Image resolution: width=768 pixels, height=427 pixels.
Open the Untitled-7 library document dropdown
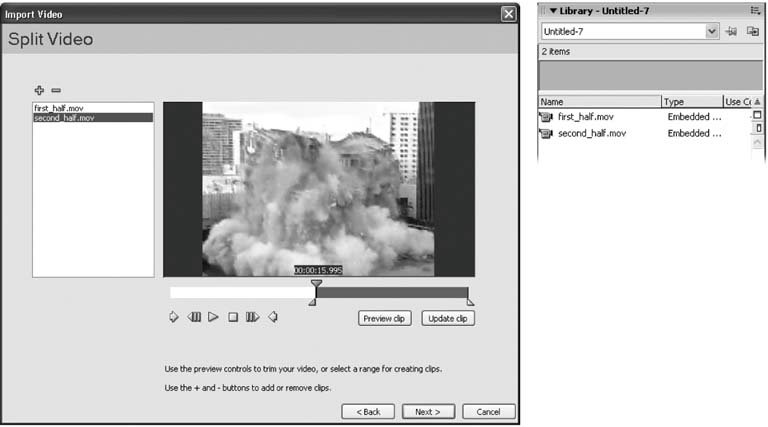[x=712, y=32]
